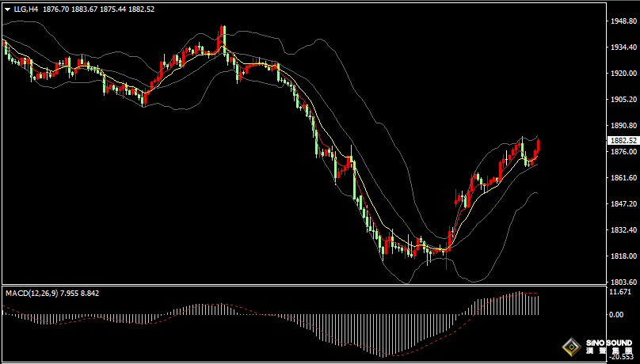Click the triangle arrow beside LLG,H4
Screen dimensions: 640x364
(x=7, y=9)
